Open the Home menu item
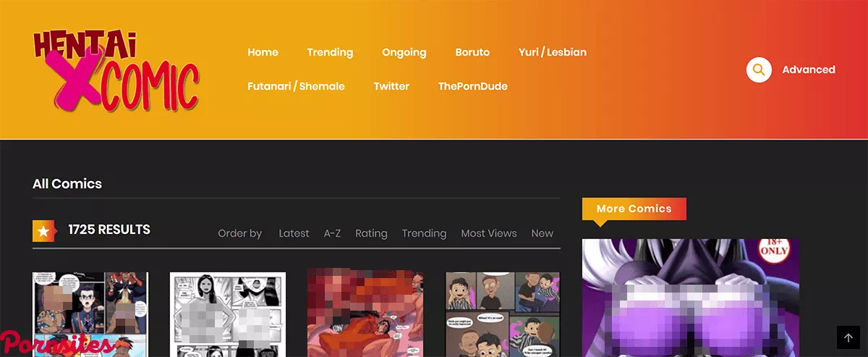 coord(263,52)
